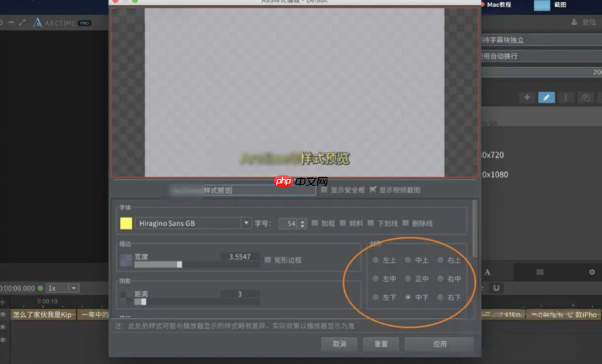This screenshot has height=364, width=602.
Task: Click the 0:00:10 timeline ruler mark
Action: click(x=48, y=301)
